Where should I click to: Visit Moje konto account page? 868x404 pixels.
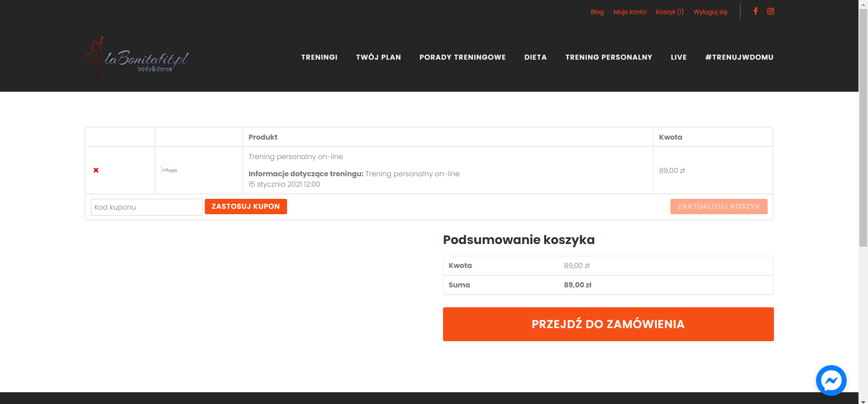pos(629,12)
